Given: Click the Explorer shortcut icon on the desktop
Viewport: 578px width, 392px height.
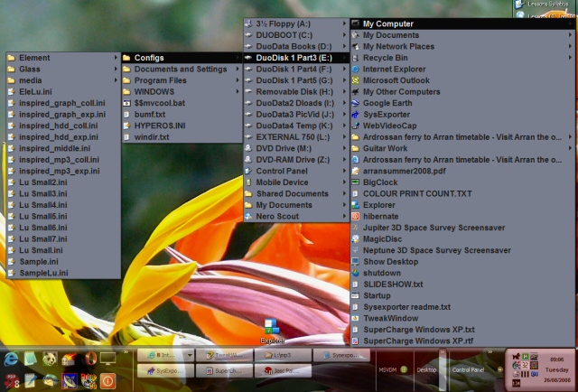Looking at the screenshot, I should click(x=272, y=327).
